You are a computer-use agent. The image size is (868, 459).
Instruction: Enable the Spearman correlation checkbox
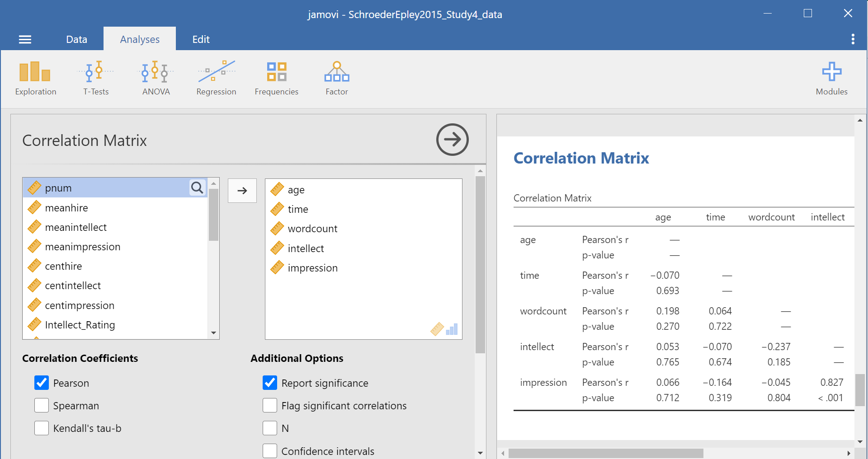(42, 405)
